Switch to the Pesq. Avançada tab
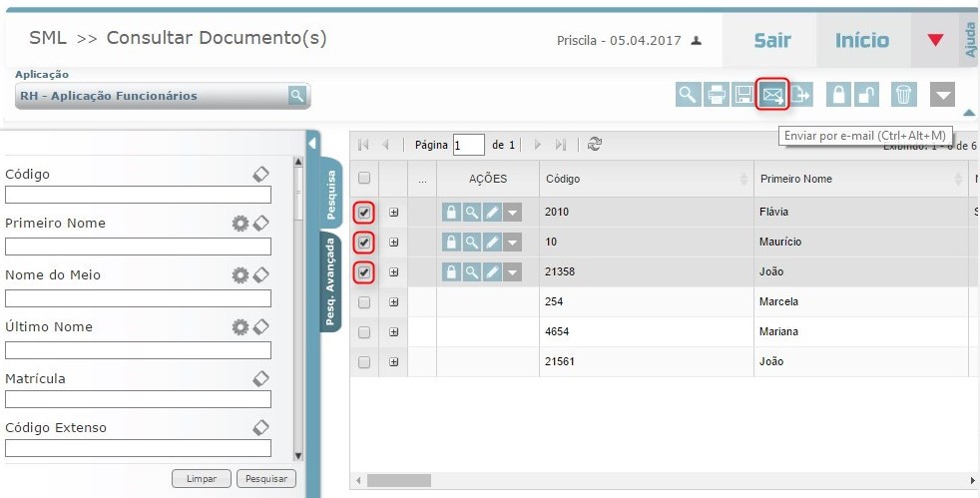This screenshot has height=498, width=980. 330,282
